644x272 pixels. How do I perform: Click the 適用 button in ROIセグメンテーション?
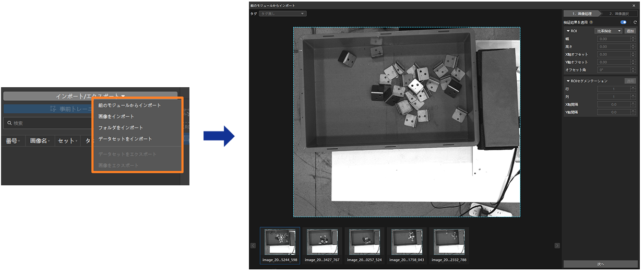[x=630, y=81]
